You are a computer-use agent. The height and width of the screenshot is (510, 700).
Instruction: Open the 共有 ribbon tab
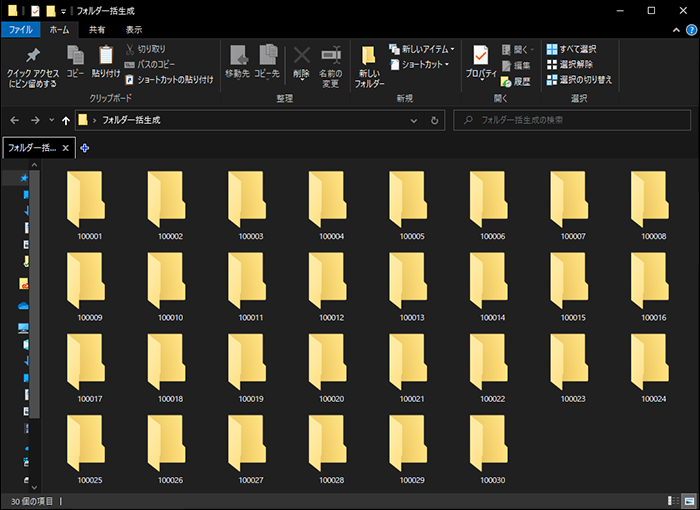tap(97, 30)
